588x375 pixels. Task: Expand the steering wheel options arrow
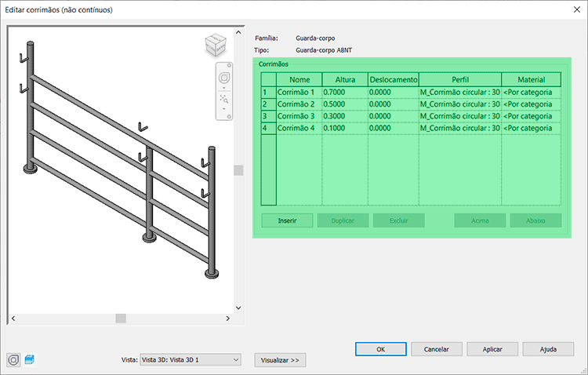(223, 88)
